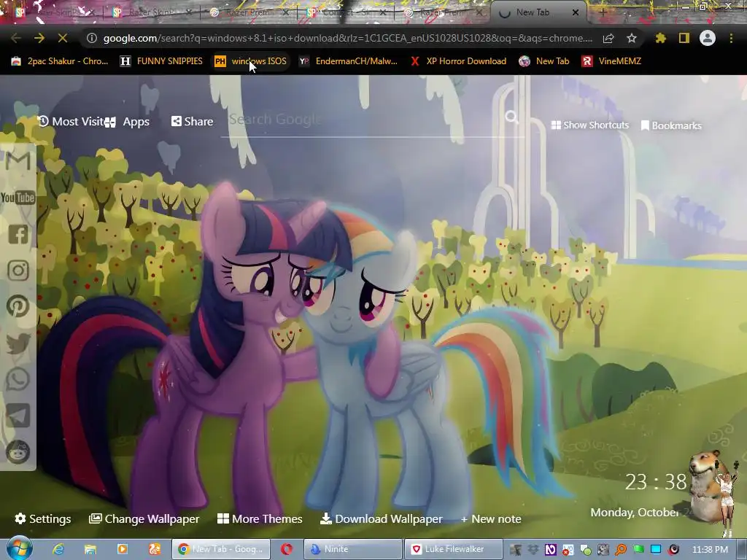Switch to the New Tab tab
747x560 pixels.
tap(533, 12)
